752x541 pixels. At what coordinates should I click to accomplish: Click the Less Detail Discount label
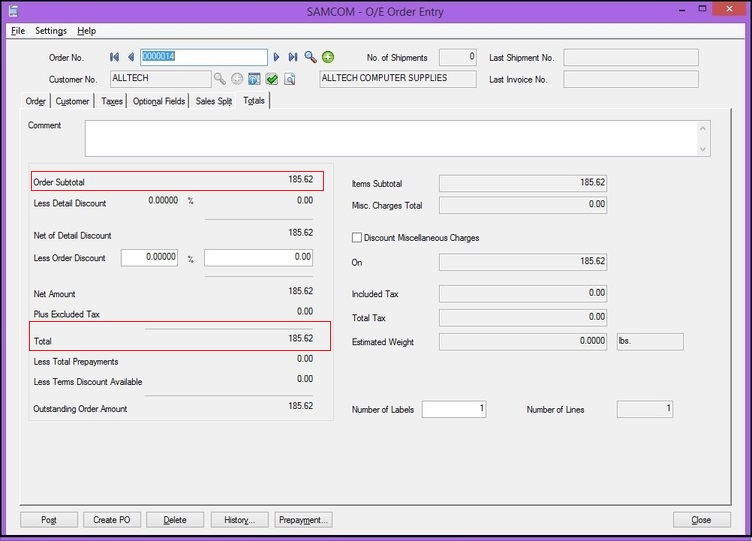(x=70, y=203)
